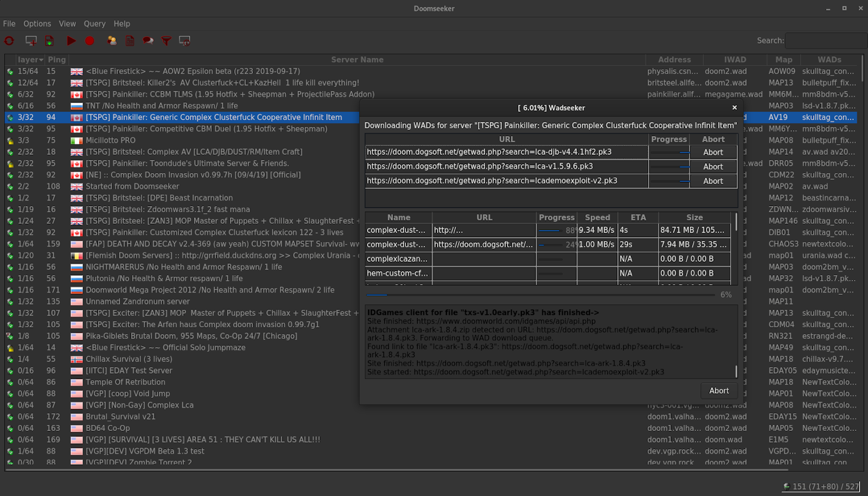Click the Canadian flag on Toondude's Ultimate Server row
The image size is (868, 496).
77,164
